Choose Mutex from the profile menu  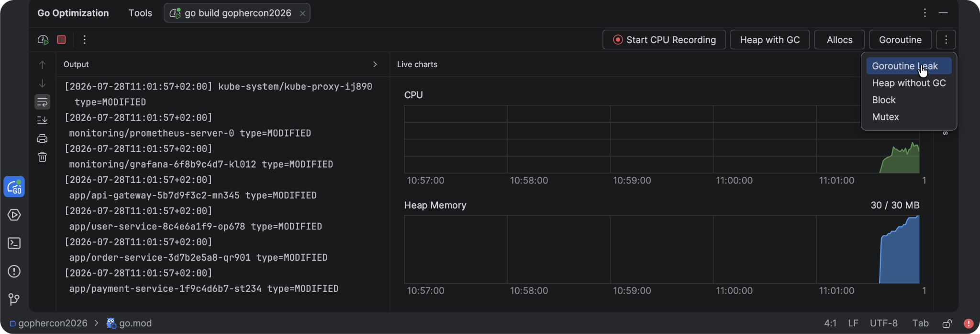click(909, 117)
